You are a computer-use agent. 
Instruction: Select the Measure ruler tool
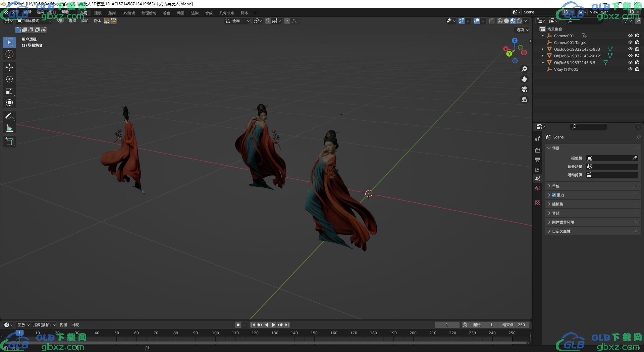coord(9,128)
